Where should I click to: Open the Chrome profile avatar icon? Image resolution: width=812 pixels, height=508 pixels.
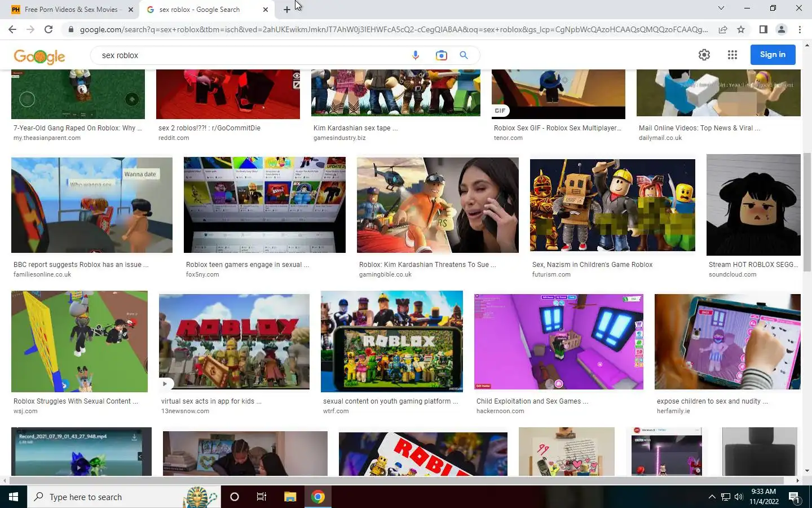point(781,29)
